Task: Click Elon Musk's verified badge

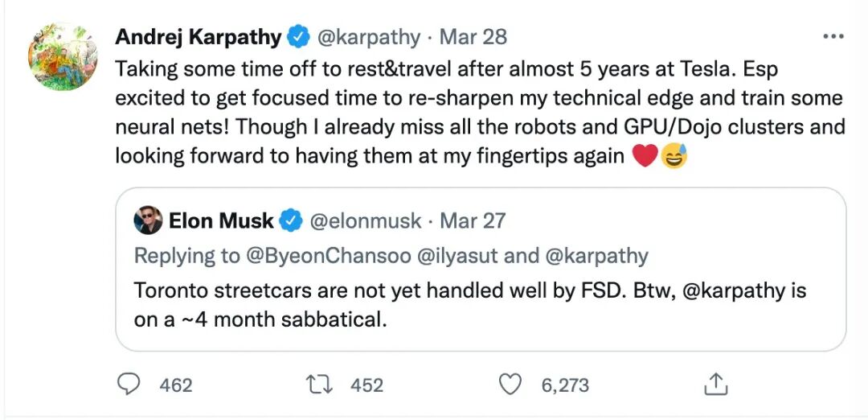Action: tap(291, 220)
